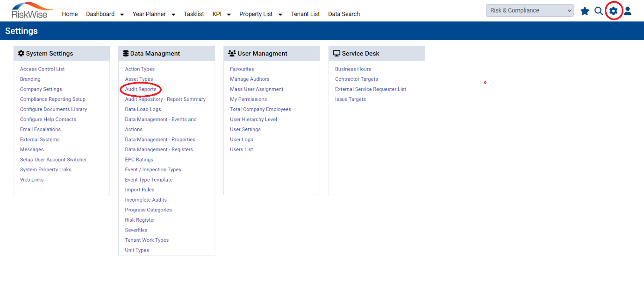The height and width of the screenshot is (281, 644).
Task: Open Users List link
Action: coord(242,150)
